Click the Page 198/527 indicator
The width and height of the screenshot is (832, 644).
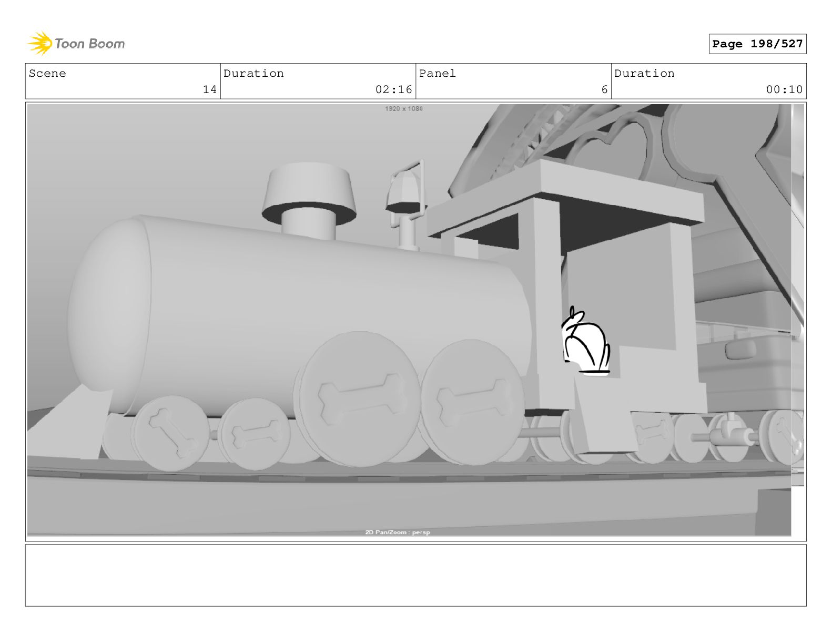(757, 44)
